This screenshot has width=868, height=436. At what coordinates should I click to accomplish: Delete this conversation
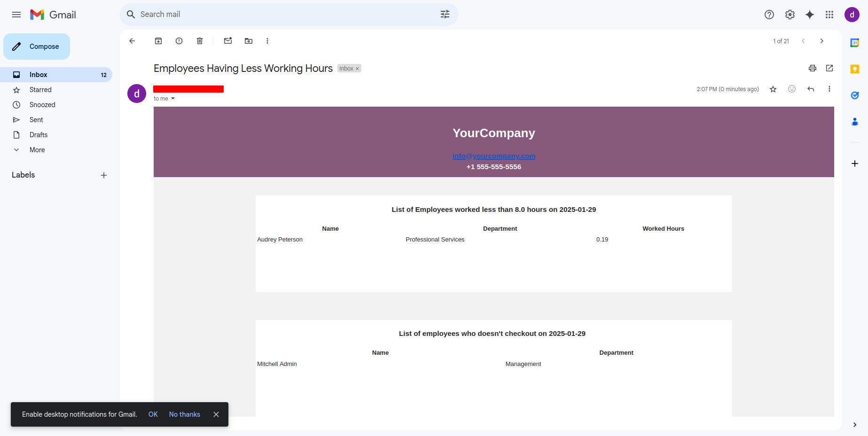[x=200, y=41]
